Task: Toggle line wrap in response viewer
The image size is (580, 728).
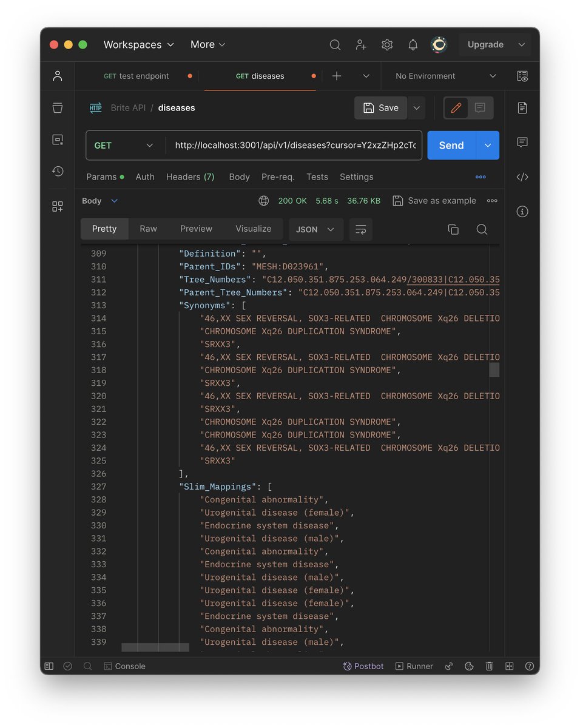Action: pos(361,229)
